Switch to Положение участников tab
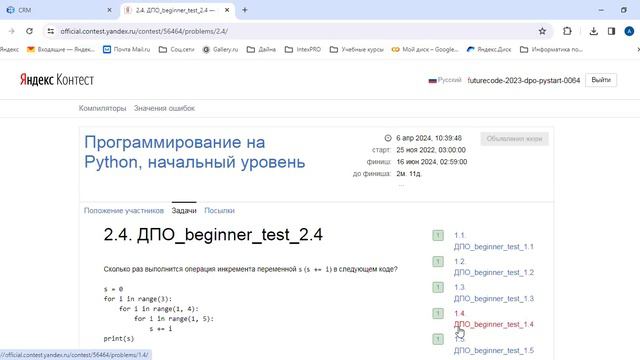 coord(124,211)
